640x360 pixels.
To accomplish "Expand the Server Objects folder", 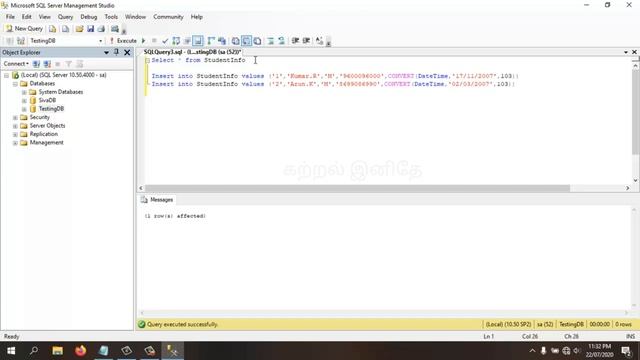I will coord(15,126).
